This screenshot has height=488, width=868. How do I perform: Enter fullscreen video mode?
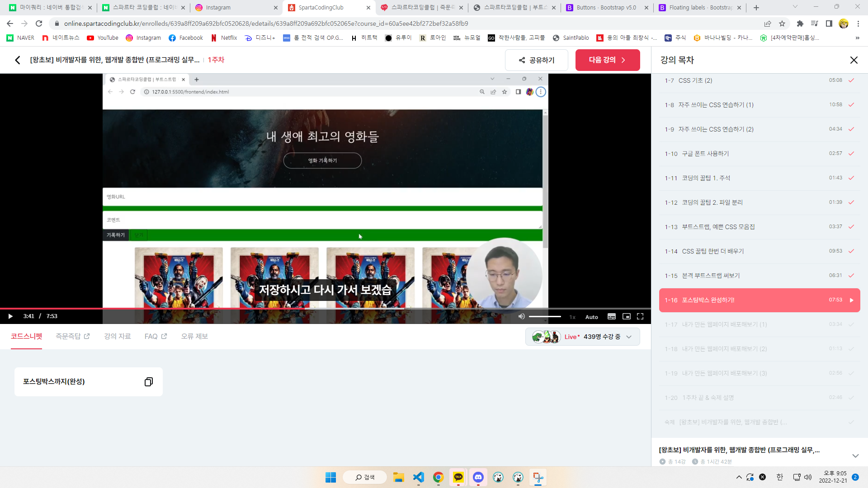640,316
